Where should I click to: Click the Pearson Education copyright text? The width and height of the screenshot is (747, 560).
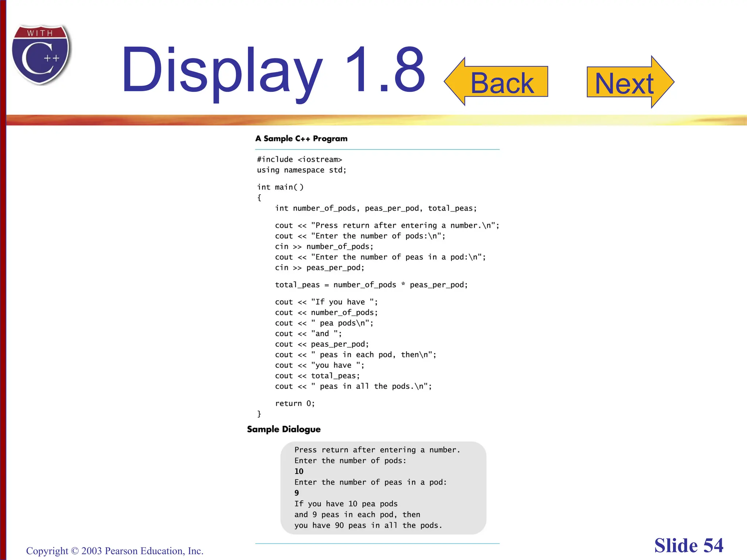[115, 551]
